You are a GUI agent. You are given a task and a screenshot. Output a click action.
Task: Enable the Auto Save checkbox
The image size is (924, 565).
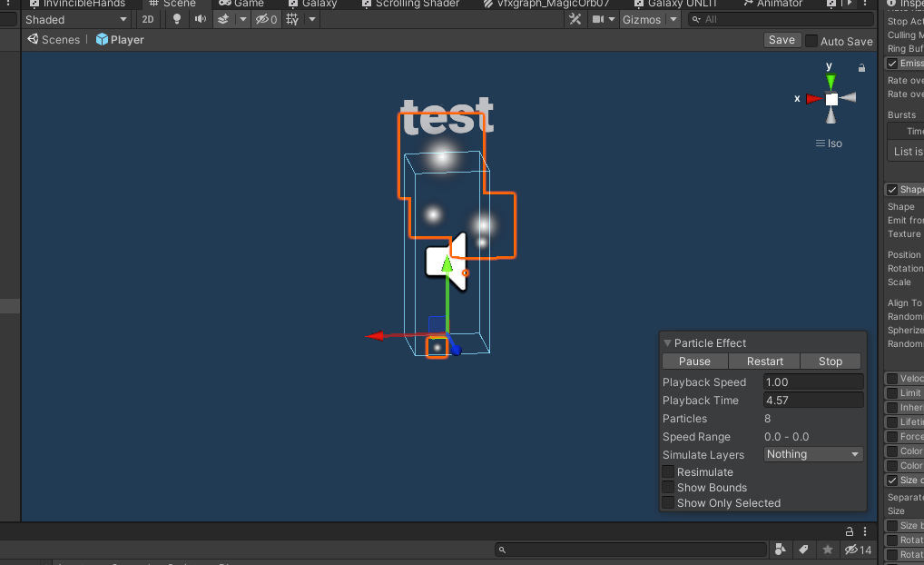pyautogui.click(x=811, y=41)
